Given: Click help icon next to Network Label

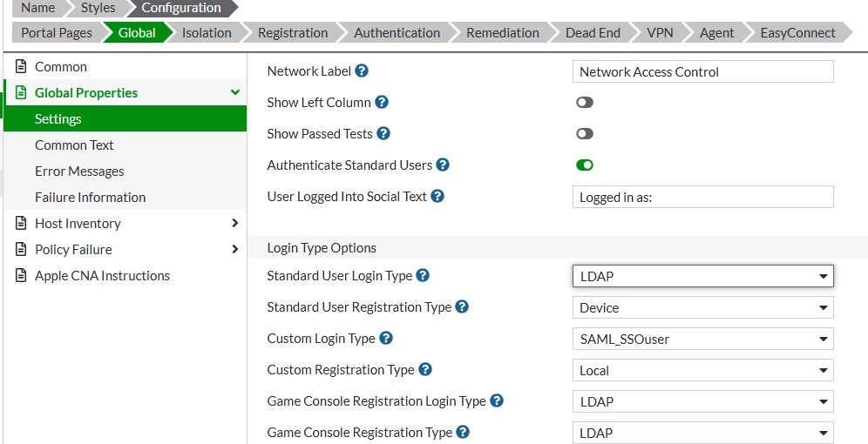Looking at the screenshot, I should point(362,71).
